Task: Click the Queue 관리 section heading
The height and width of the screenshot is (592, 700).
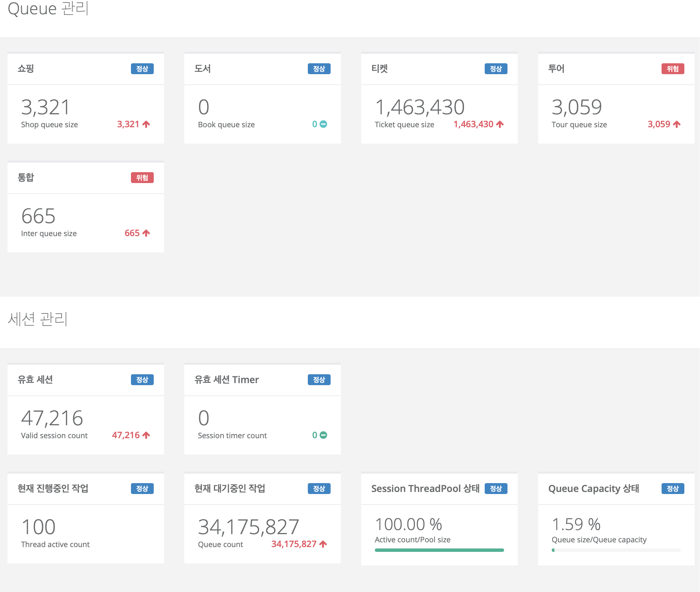Action: point(48,9)
